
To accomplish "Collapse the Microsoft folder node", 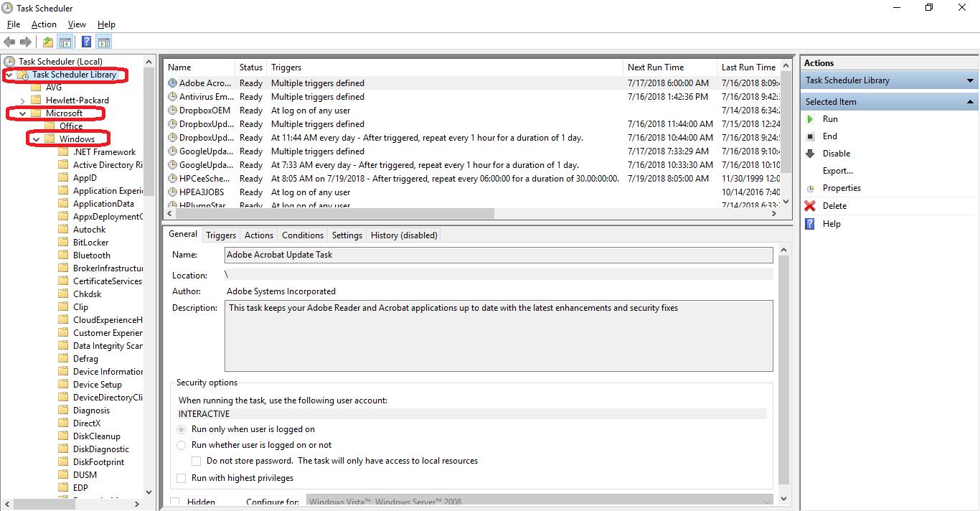I will point(22,113).
